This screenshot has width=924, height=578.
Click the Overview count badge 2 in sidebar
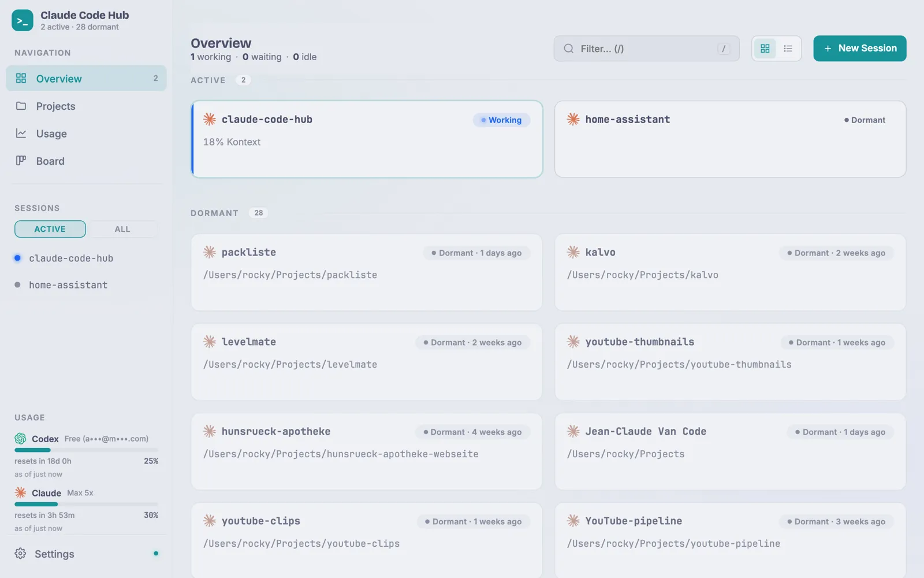[x=155, y=78]
